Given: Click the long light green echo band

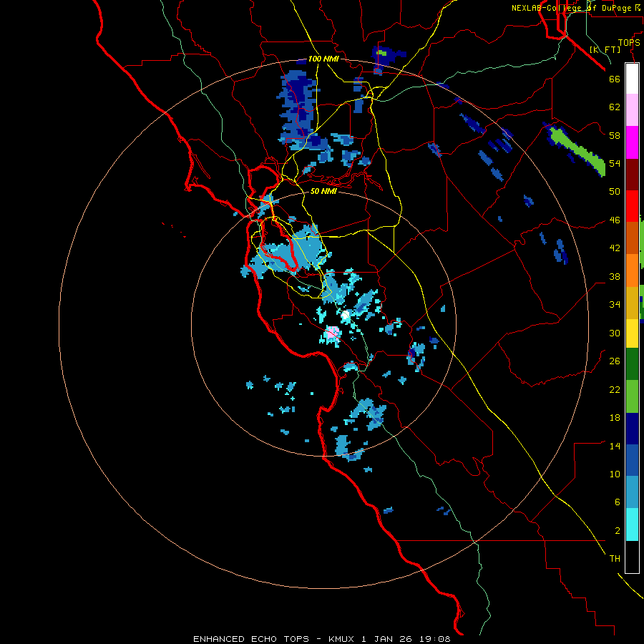Looking at the screenshot, I should coord(577,151).
